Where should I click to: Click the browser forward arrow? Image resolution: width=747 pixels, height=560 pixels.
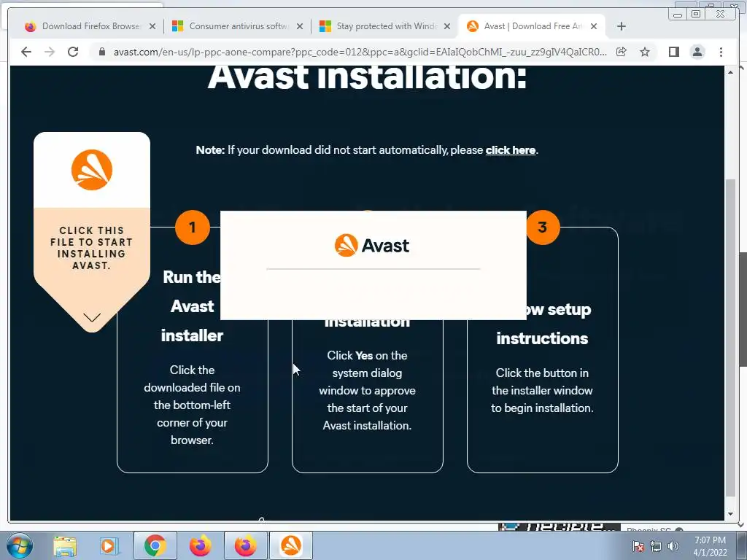point(50,52)
